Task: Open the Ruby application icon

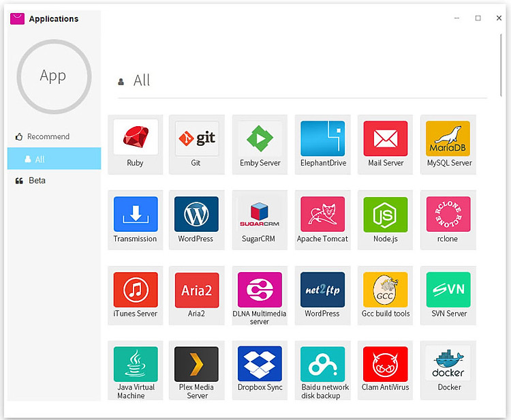Action: coord(135,139)
